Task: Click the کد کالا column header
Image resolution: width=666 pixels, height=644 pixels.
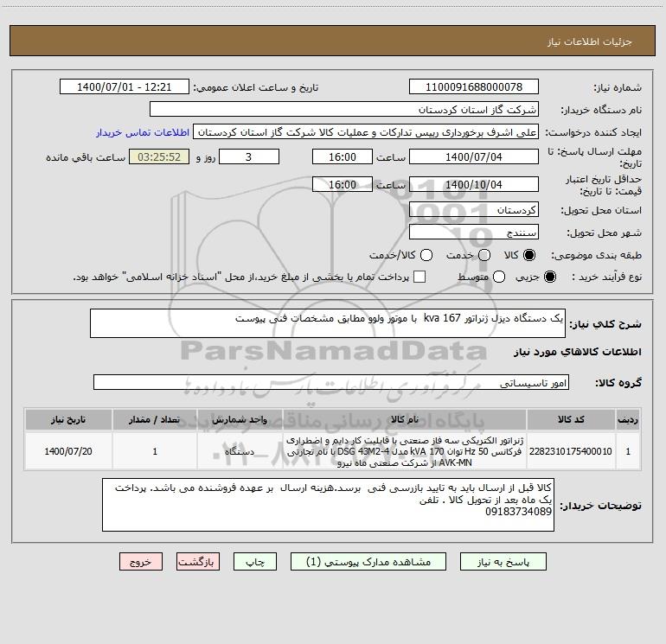Action: 571,419
